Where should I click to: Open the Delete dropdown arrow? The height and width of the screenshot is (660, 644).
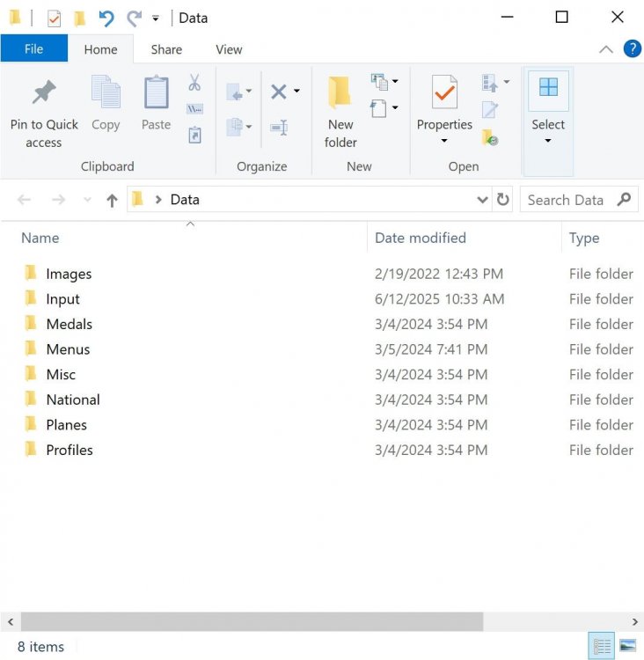pos(296,91)
